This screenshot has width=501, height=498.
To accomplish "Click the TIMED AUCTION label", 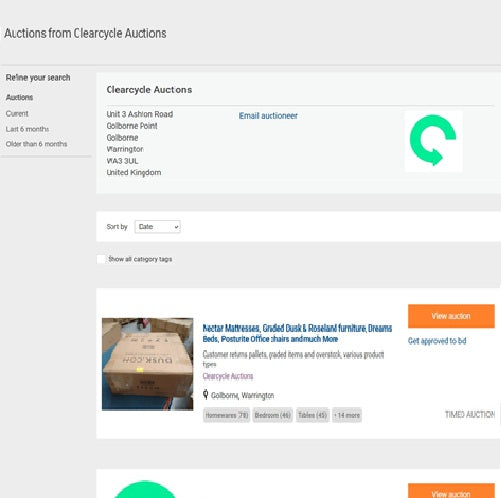I will coord(470,415).
